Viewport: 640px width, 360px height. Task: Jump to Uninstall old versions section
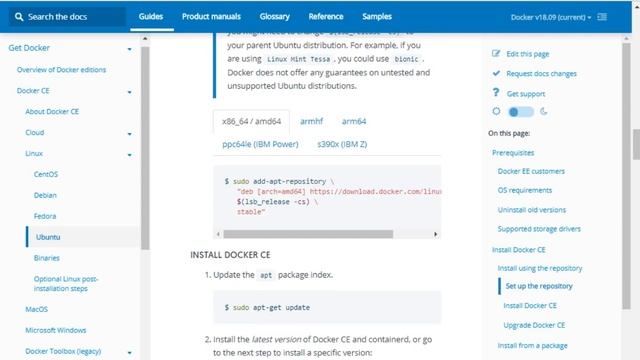(531, 210)
